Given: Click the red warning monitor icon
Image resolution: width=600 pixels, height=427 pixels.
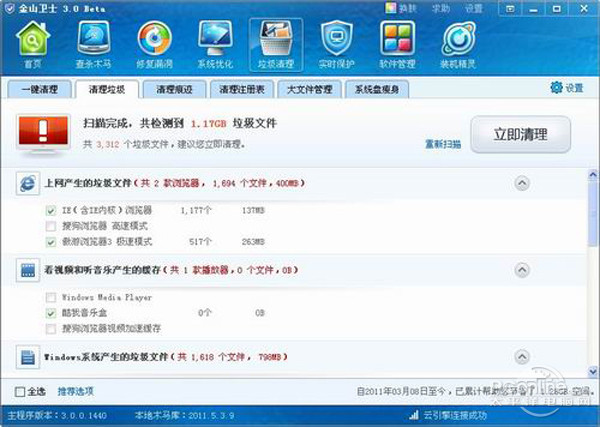Looking at the screenshot, I should coord(43,134).
